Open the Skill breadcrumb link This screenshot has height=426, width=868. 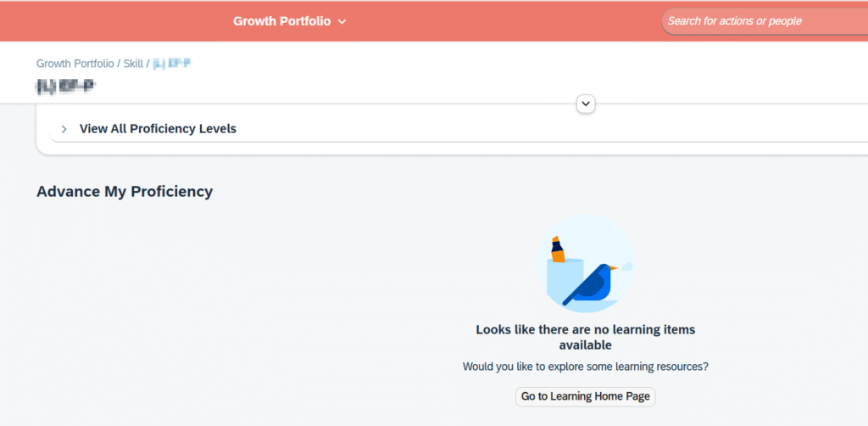133,64
